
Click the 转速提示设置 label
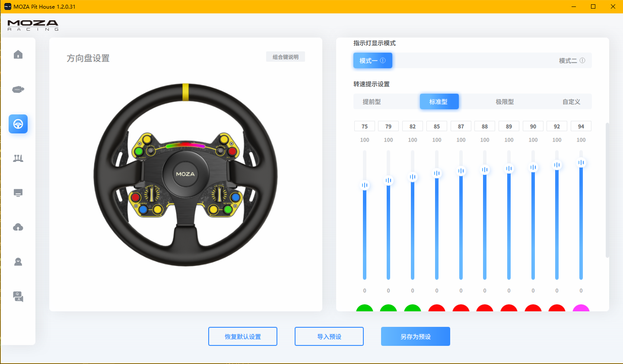pos(372,84)
